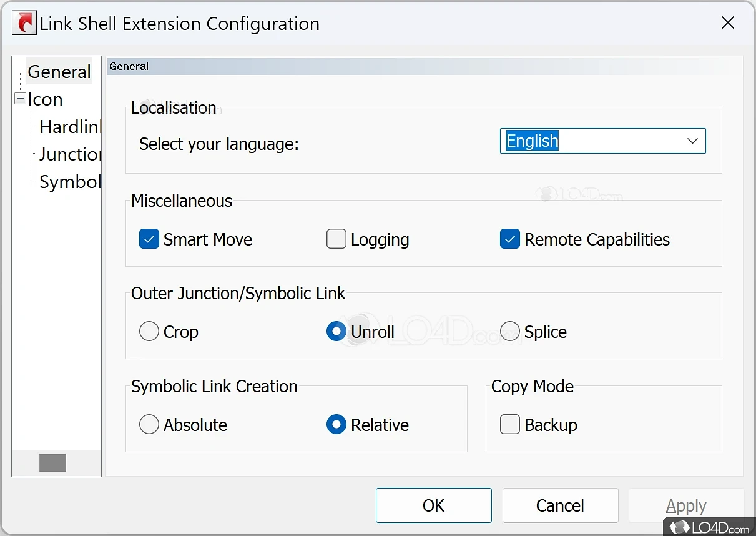Open the language dropdown arrow

tap(692, 141)
